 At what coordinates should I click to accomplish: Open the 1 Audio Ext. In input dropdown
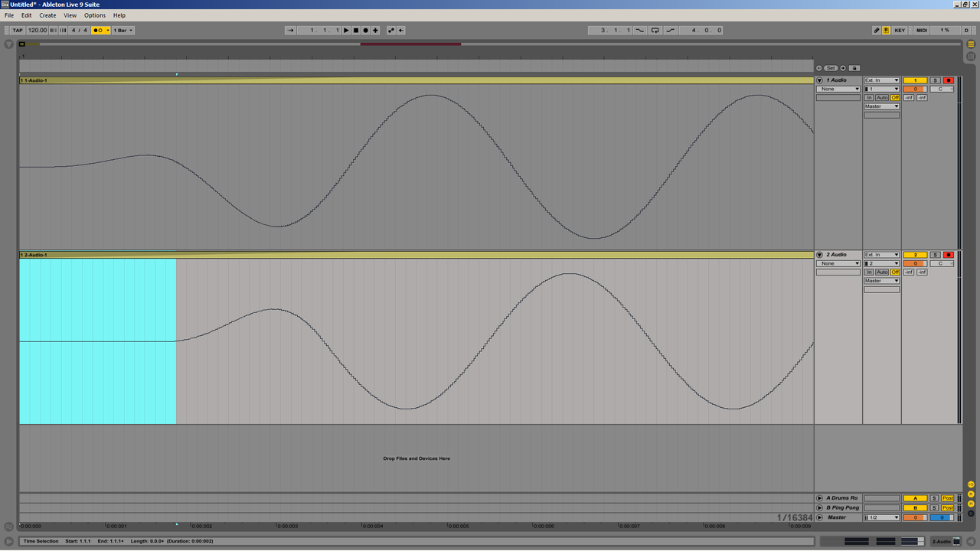[882, 80]
